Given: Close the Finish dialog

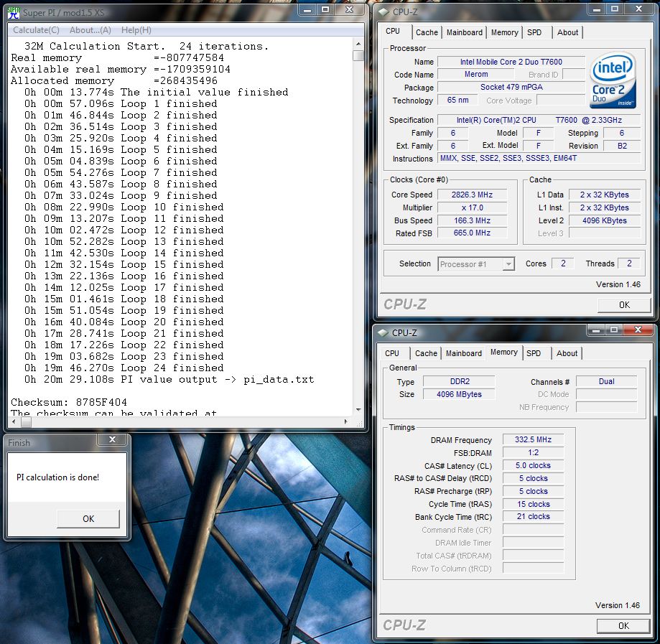Looking at the screenshot, I should [x=112, y=439].
